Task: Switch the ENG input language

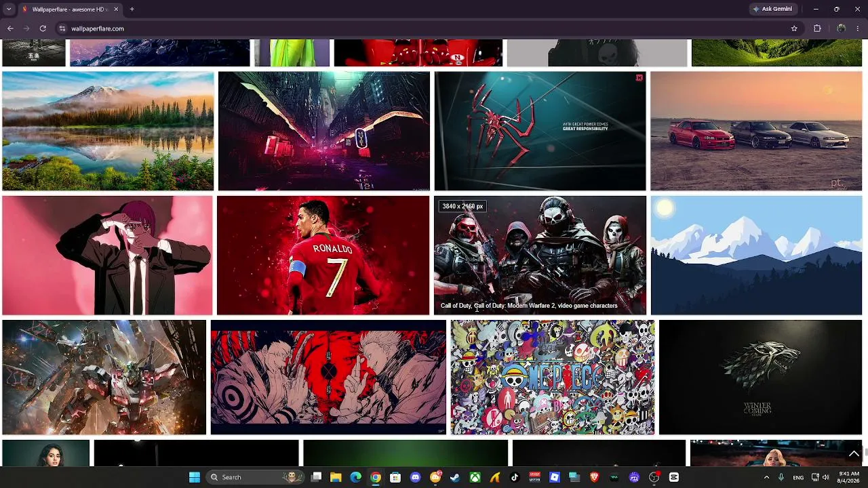Action: pyautogui.click(x=798, y=477)
